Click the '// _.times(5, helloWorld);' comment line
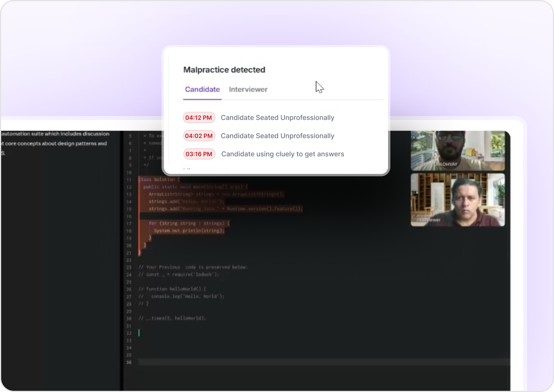Image resolution: width=554 pixels, height=392 pixels. [x=172, y=318]
